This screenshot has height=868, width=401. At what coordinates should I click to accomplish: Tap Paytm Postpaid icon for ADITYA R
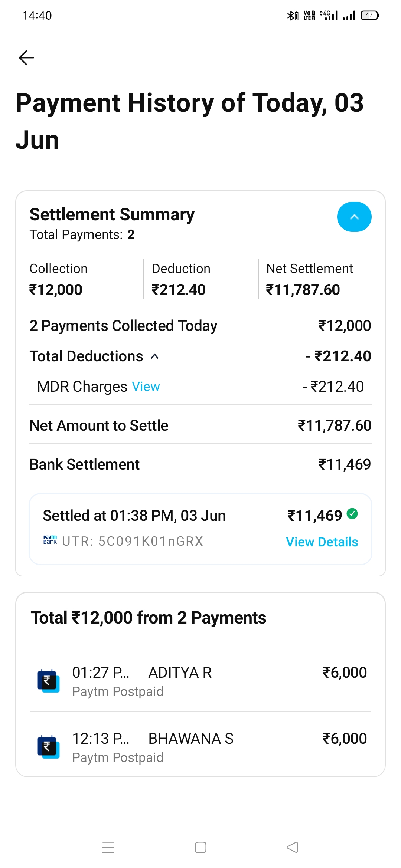(x=48, y=681)
